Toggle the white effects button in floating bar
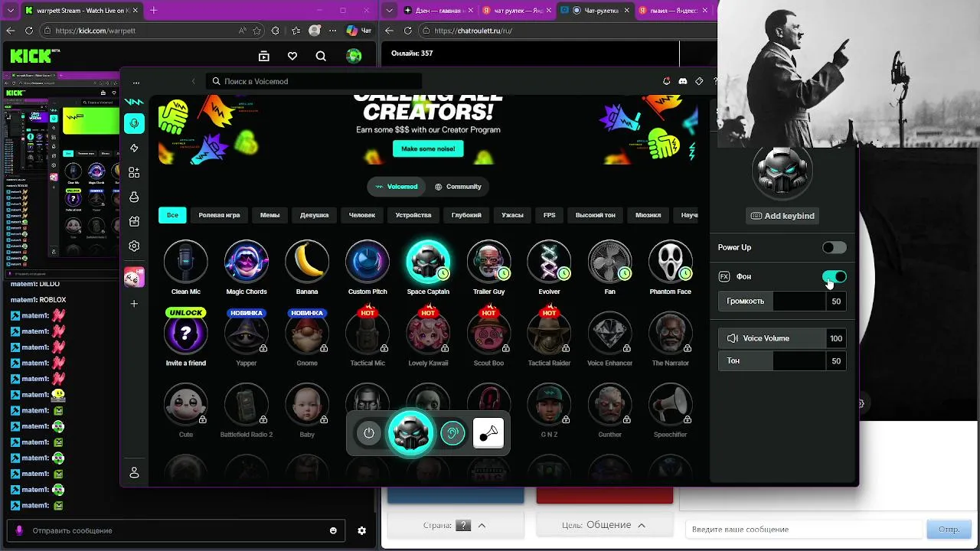Viewport: 980px width, 551px height. (488, 433)
